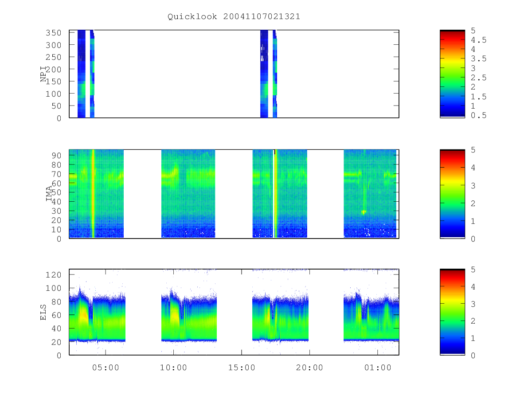532x399 pixels.
Task: Click the 05:00 time axis label
Action: 105,368
